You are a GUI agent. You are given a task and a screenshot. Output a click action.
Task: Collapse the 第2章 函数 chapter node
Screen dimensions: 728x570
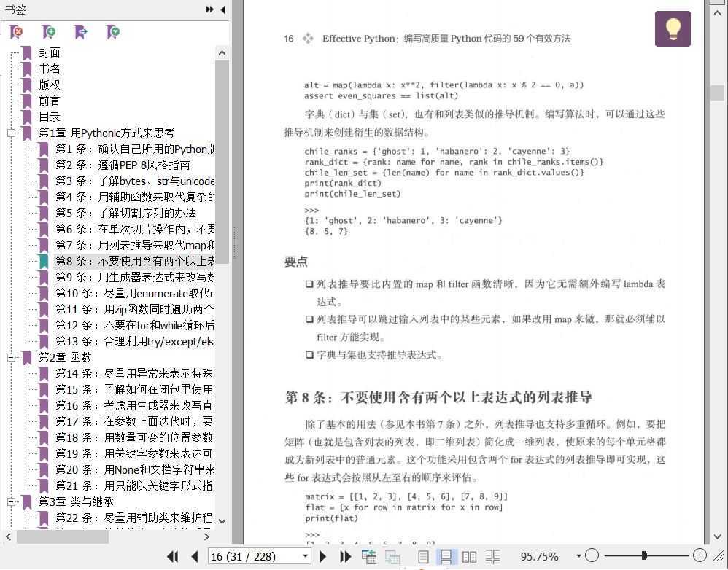click(11, 358)
